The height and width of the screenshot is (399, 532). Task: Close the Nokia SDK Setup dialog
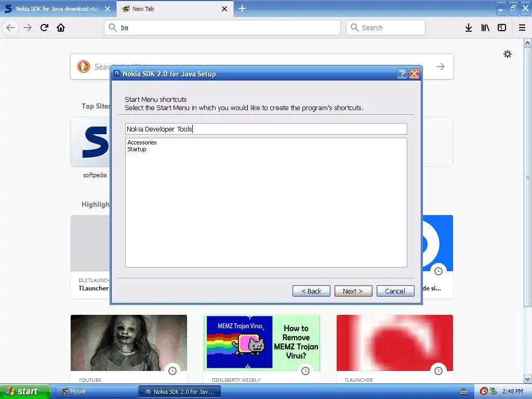point(414,74)
